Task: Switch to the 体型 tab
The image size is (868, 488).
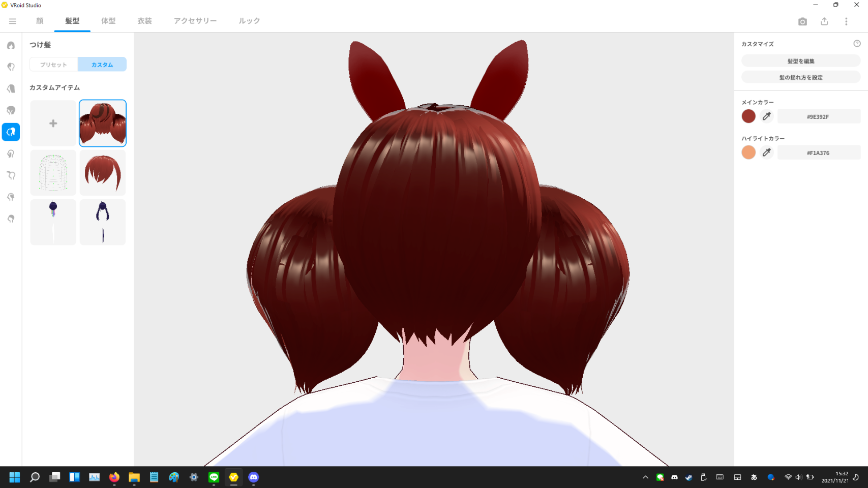Action: 108,21
